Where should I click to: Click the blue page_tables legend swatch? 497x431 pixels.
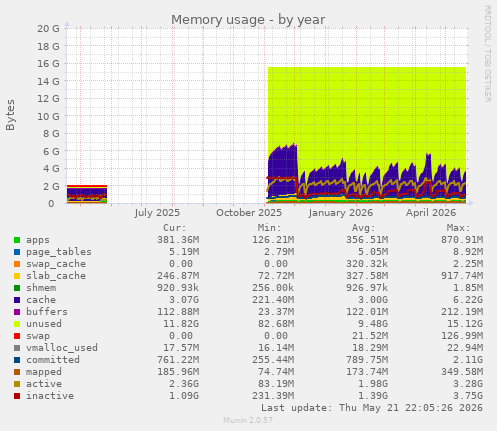click(x=17, y=252)
